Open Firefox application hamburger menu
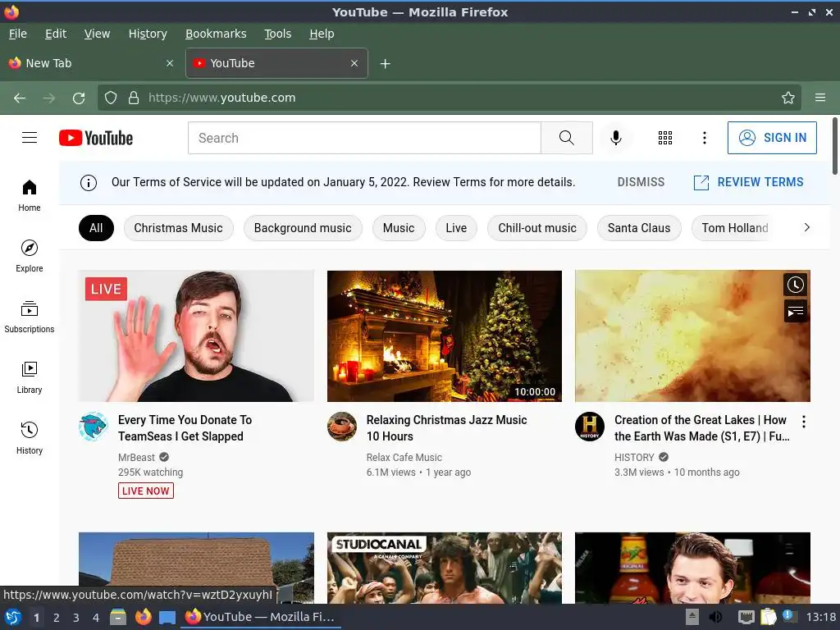This screenshot has height=630, width=840. click(820, 98)
